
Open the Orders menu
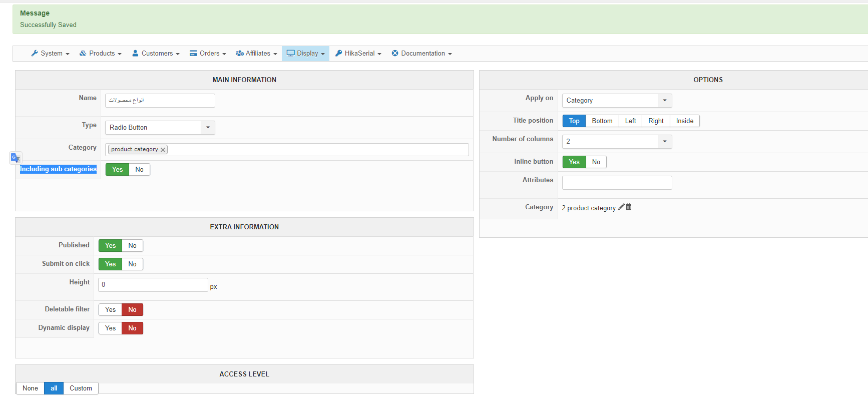[x=208, y=53]
